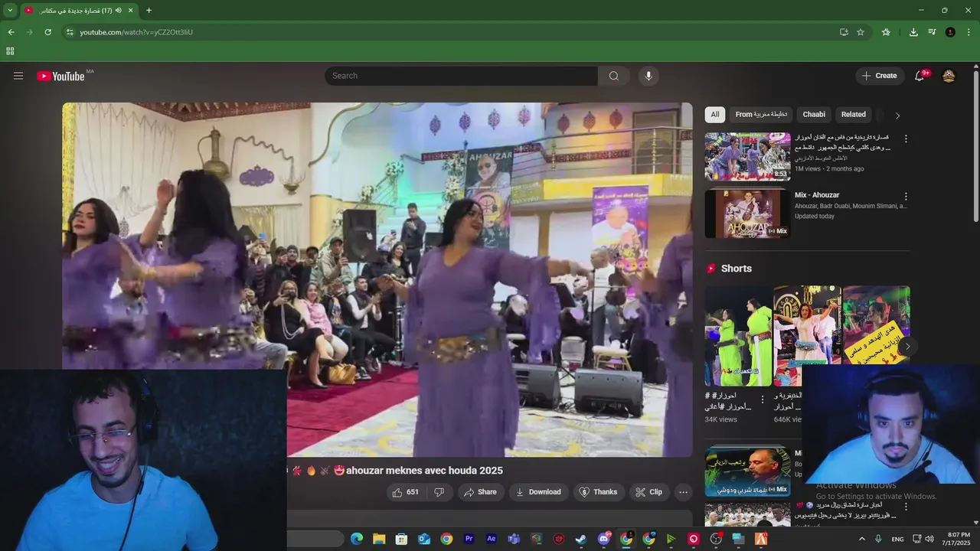
Task: Open Discord from the taskbar
Action: tap(604, 539)
